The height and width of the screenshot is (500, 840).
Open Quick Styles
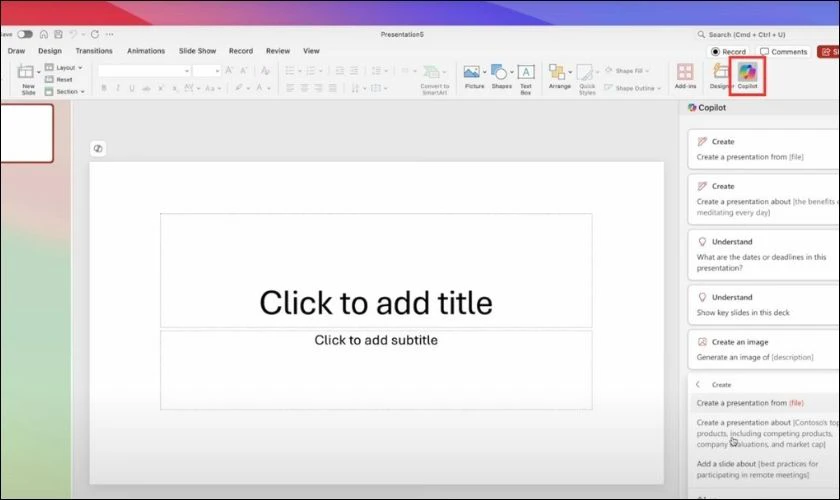pyautogui.click(x=587, y=79)
